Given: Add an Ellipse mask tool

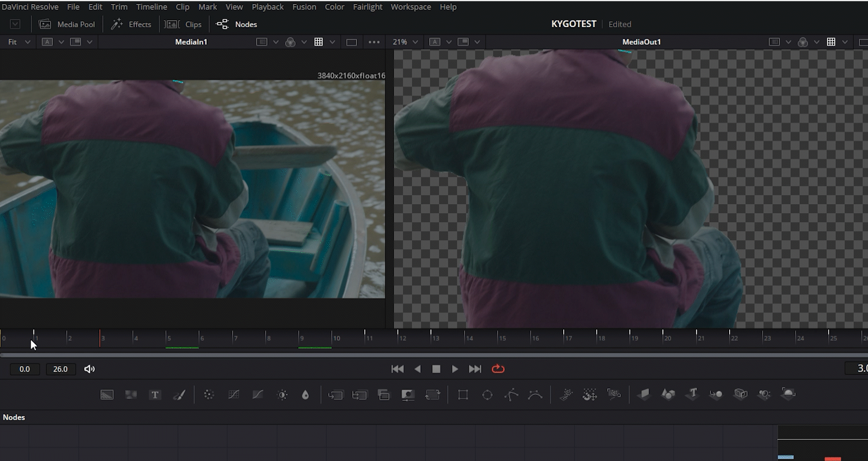Looking at the screenshot, I should pyautogui.click(x=487, y=395).
